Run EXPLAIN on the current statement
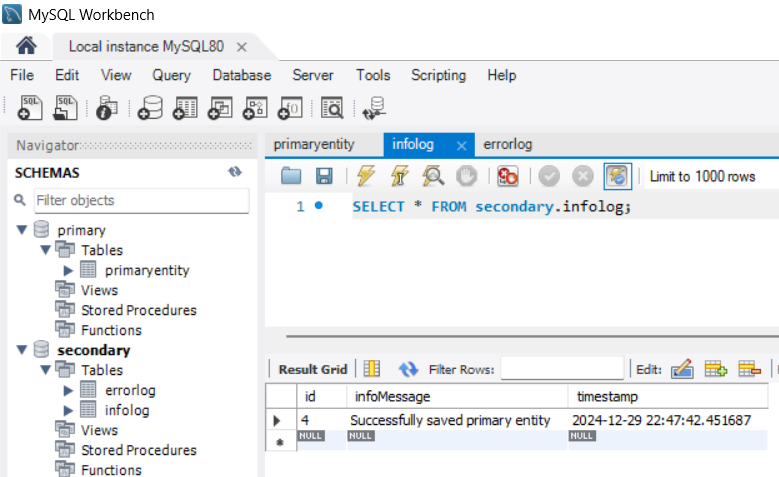Image resolution: width=779 pixels, height=477 pixels. pos(433,176)
